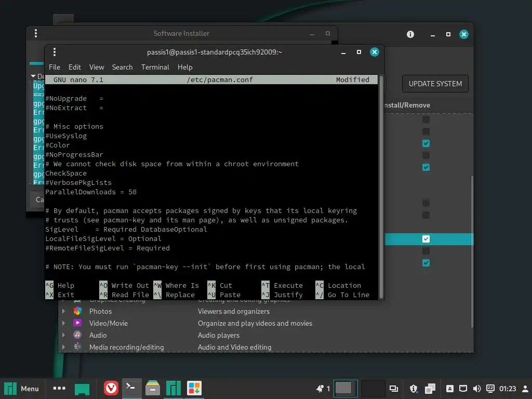Collapse the details triangle in Software Installer
532x399 pixels.
[33, 76]
